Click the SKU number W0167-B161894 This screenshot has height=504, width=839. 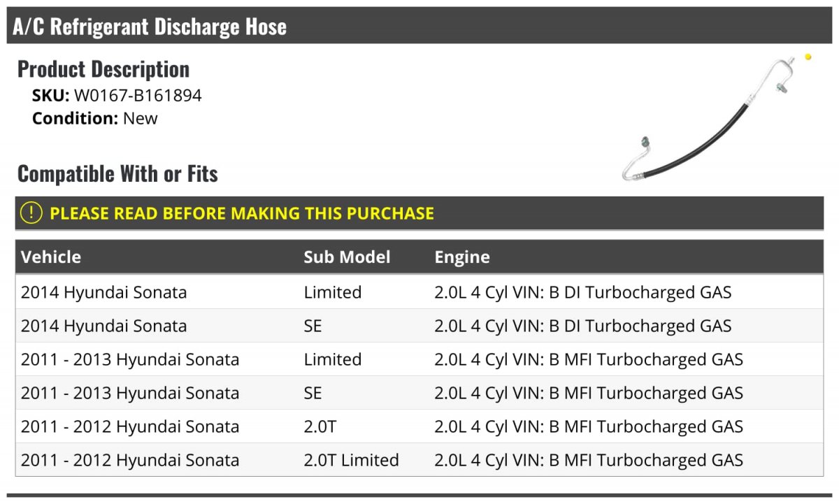138,96
